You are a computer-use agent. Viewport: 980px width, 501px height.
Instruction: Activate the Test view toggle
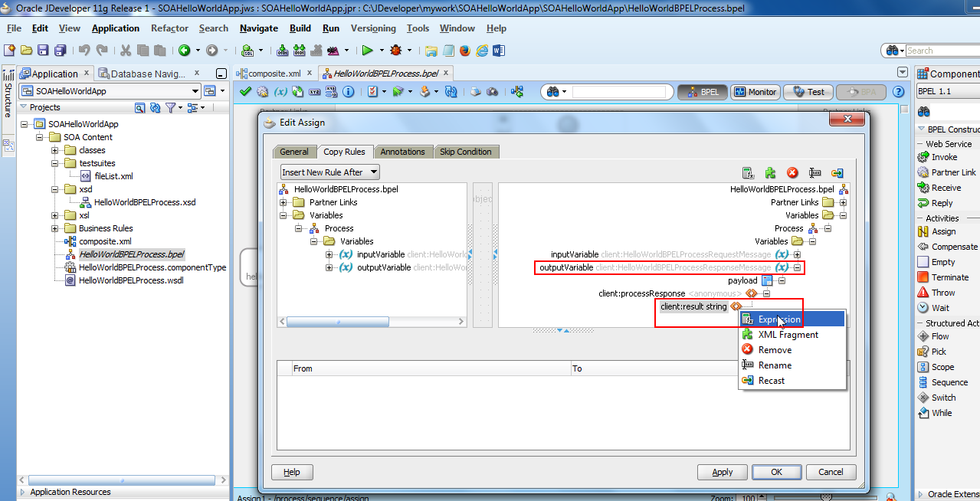click(x=808, y=91)
